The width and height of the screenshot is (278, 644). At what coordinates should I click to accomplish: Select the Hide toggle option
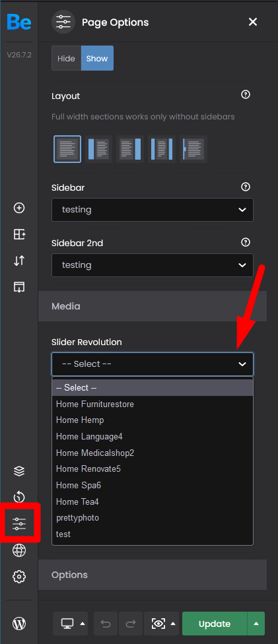[x=66, y=58]
